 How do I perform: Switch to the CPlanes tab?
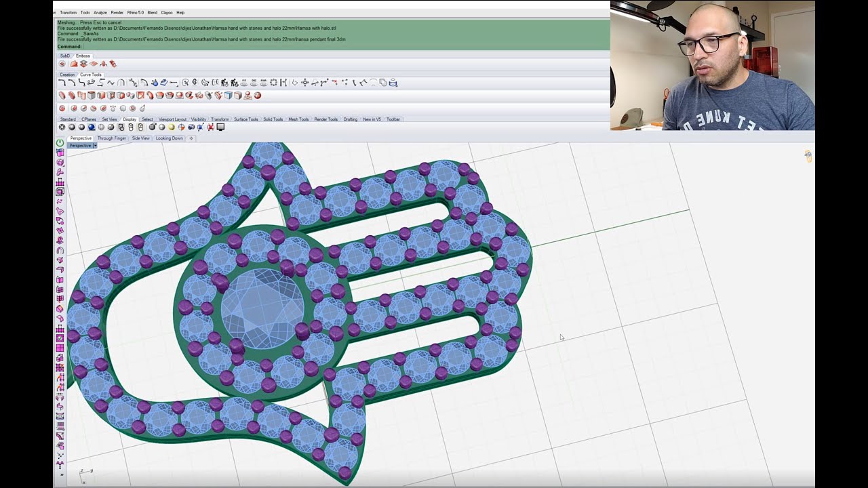click(89, 119)
